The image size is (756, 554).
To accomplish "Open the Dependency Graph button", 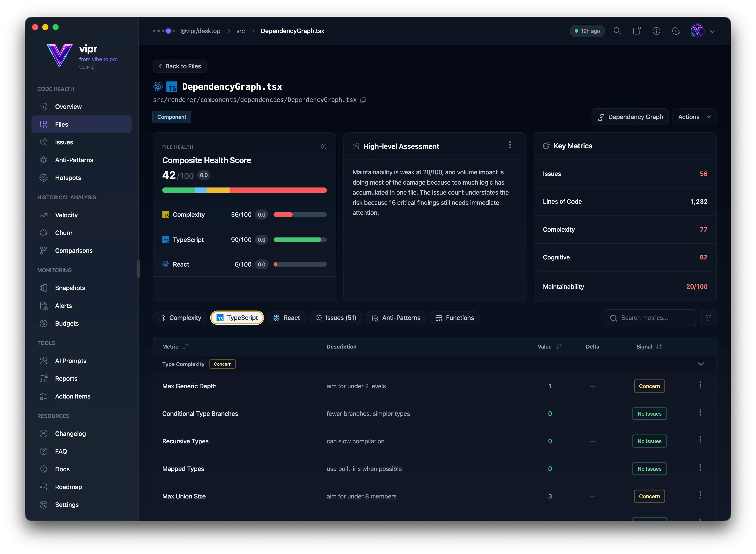I will point(630,117).
